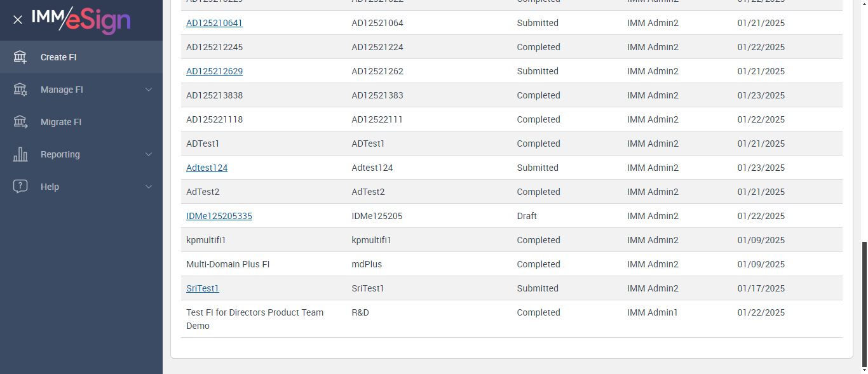868x374 pixels.
Task: Expand the Manage FI chevron
Action: pyautogui.click(x=149, y=90)
